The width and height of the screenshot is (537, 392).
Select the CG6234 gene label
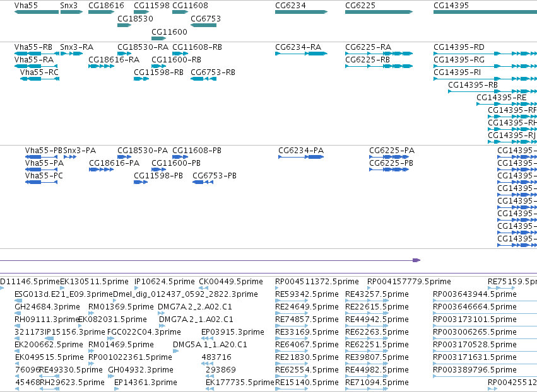pos(290,6)
